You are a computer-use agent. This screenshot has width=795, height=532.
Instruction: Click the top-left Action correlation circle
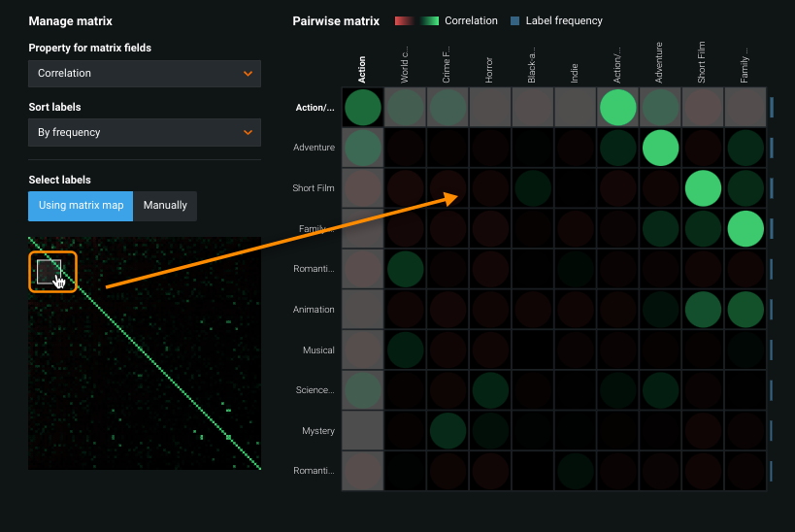pyautogui.click(x=362, y=107)
